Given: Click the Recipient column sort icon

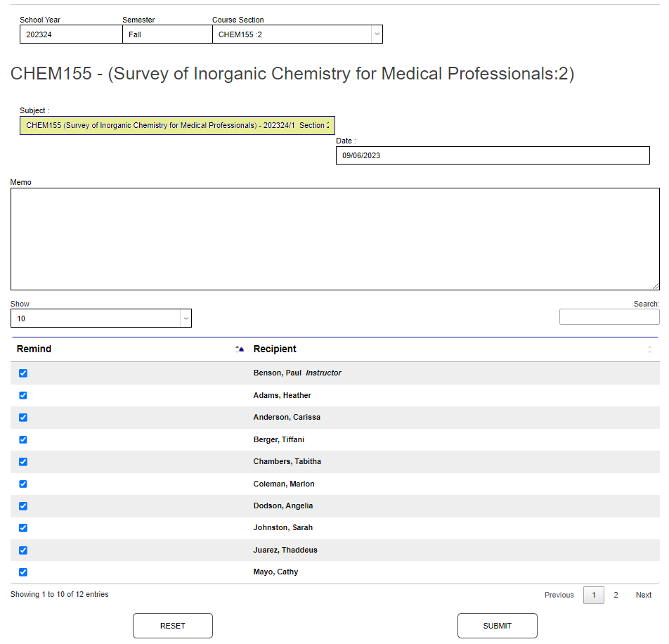Looking at the screenshot, I should click(649, 349).
